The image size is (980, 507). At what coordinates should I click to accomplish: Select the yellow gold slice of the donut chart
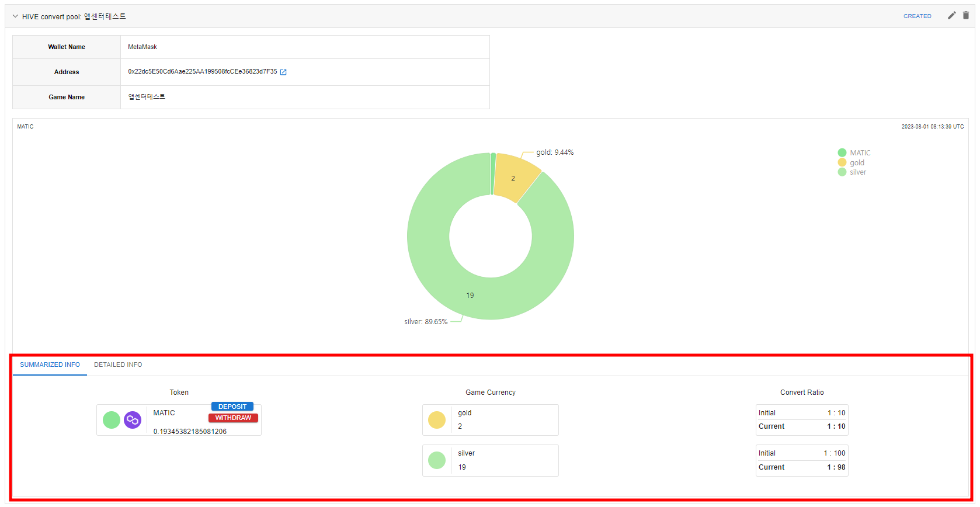click(515, 176)
